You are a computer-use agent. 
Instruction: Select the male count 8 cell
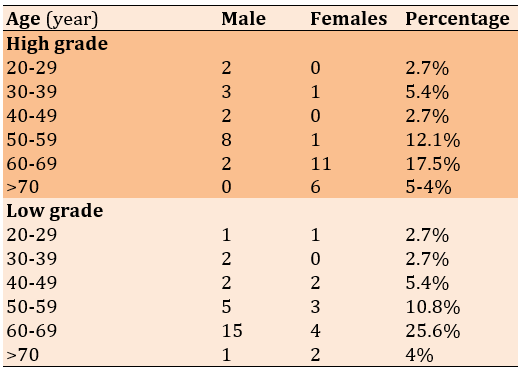point(226,140)
